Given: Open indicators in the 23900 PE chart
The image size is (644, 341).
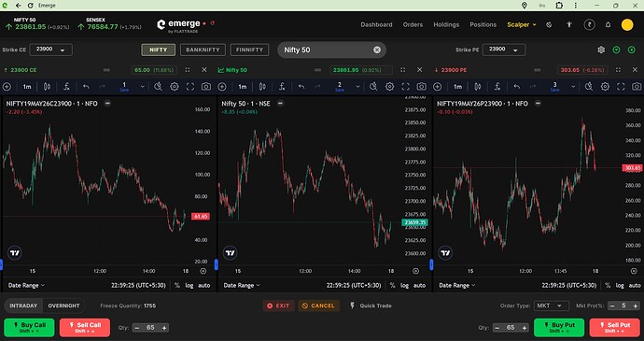Looking at the screenshot, I should [x=497, y=87].
